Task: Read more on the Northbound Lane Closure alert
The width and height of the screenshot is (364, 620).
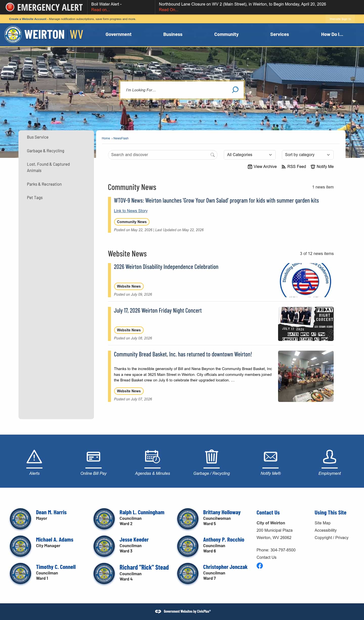Action: coord(169,10)
